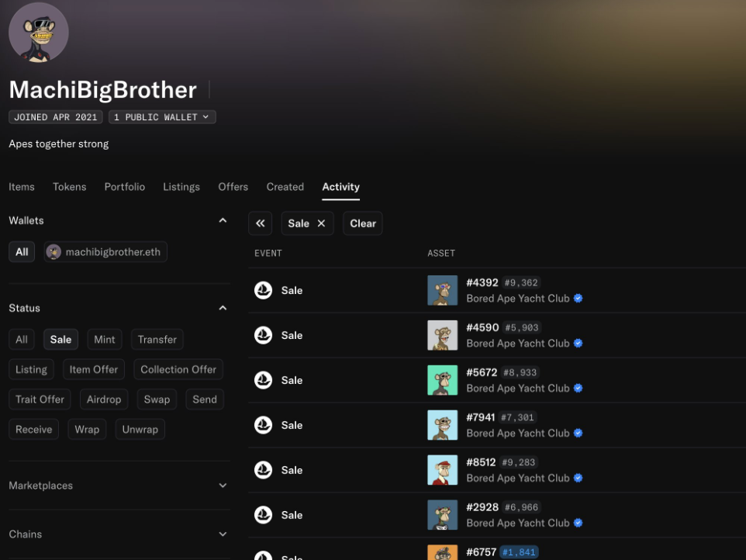Click OpenSea icon in #8512 sale row

tap(263, 470)
